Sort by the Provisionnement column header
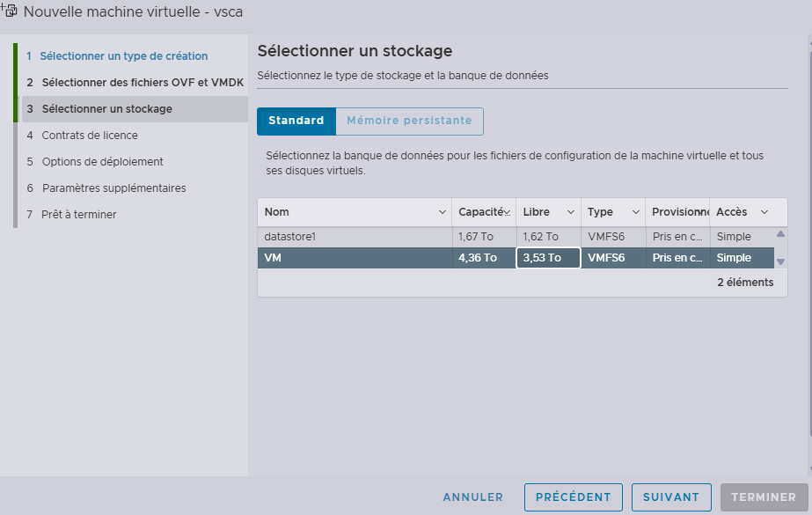This screenshot has height=515, width=812. pyautogui.click(x=679, y=212)
